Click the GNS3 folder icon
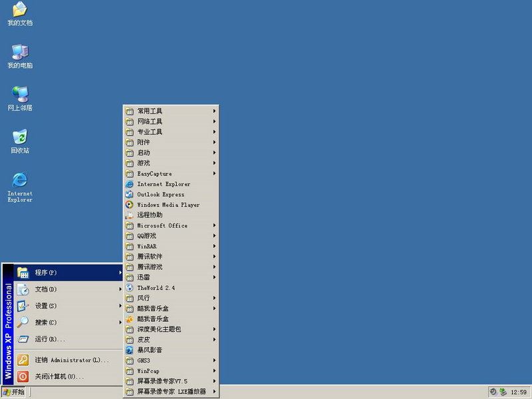Screen dimensions: 532x399 point(129,360)
